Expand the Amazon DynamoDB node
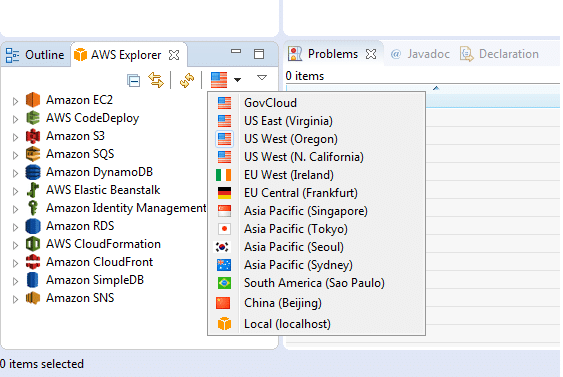 coord(15,173)
